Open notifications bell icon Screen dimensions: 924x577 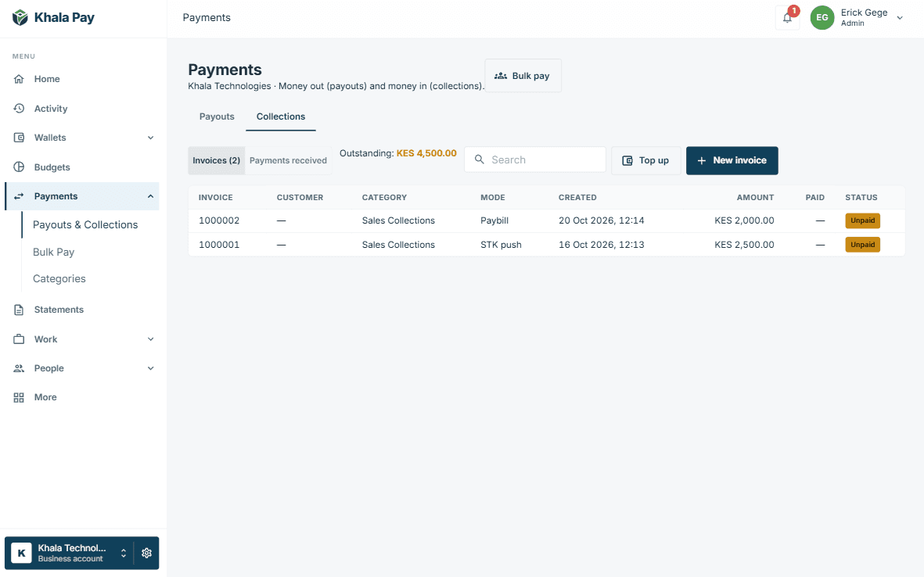[x=787, y=18]
